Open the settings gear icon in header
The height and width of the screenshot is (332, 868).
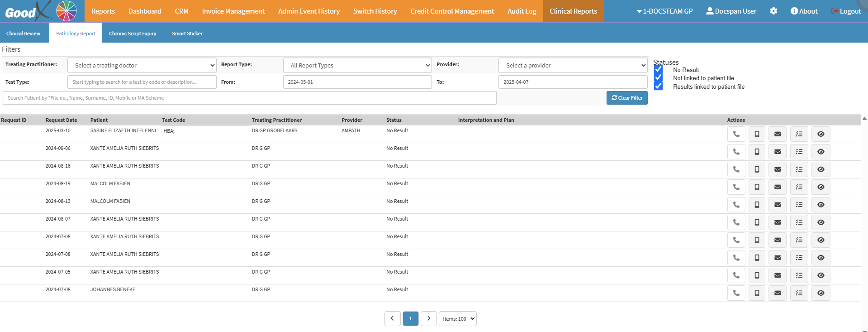click(773, 11)
